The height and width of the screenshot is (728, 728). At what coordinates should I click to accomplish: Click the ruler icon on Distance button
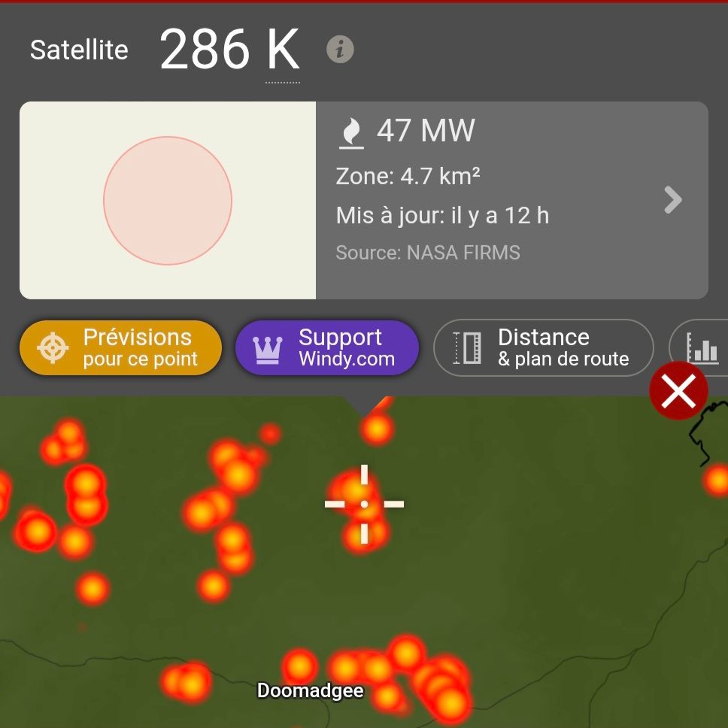pos(467,347)
